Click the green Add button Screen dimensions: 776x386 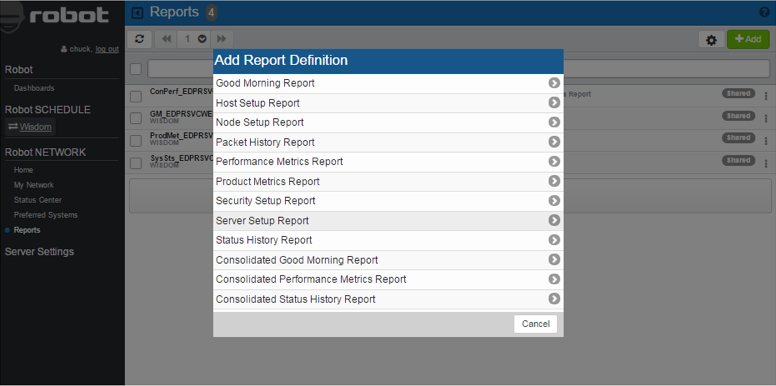748,39
